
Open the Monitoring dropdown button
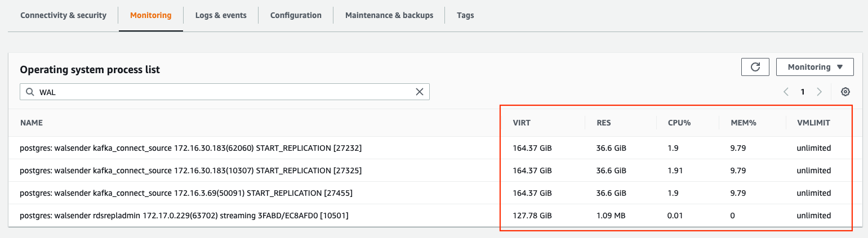coord(814,67)
